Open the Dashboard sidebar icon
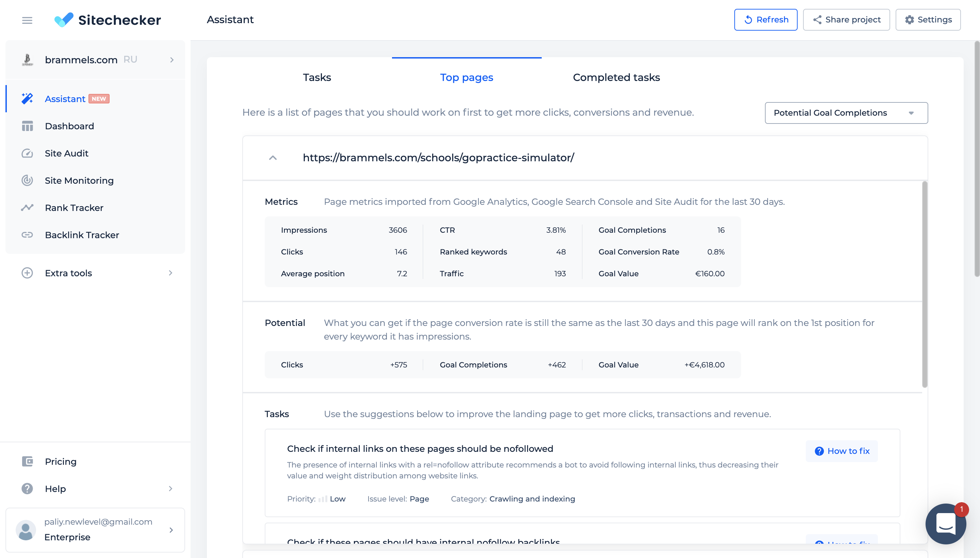Image resolution: width=980 pixels, height=558 pixels. point(27,126)
